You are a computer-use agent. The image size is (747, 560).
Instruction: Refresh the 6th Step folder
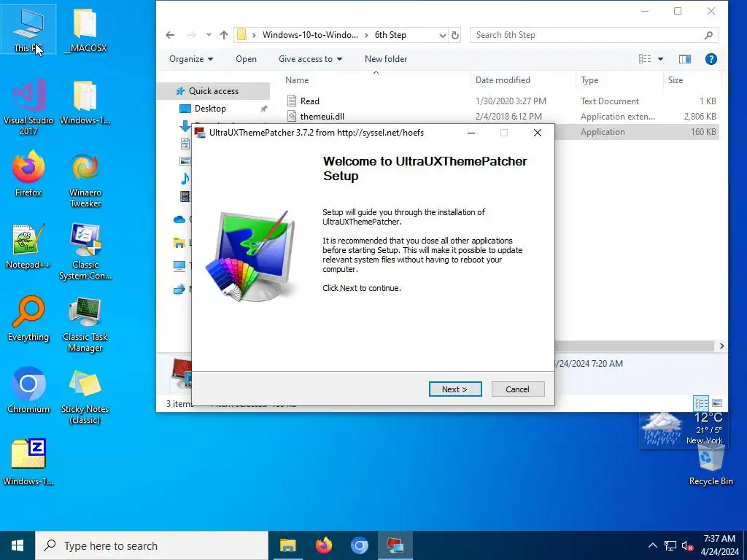455,35
